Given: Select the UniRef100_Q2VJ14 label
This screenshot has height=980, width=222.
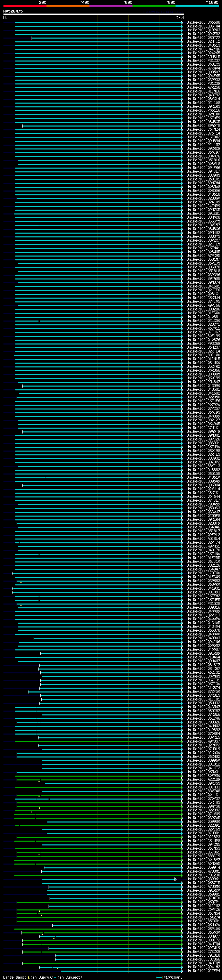Looking at the screenshot, I should (203, 489).
